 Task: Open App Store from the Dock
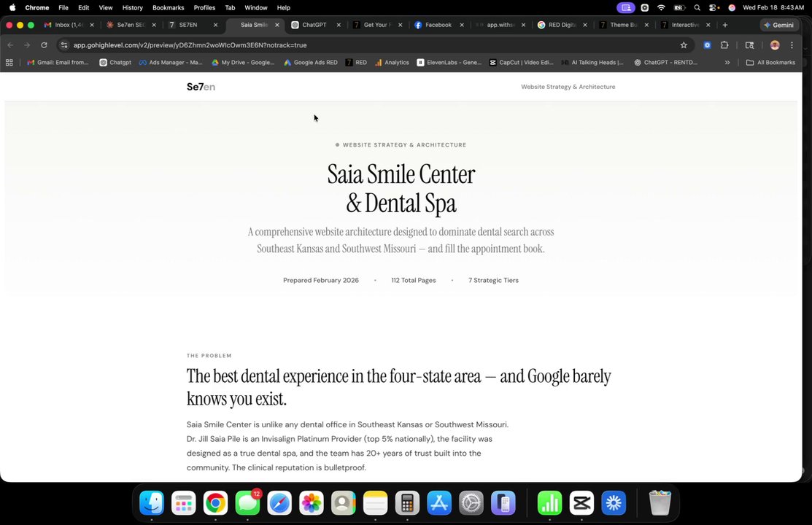439,502
